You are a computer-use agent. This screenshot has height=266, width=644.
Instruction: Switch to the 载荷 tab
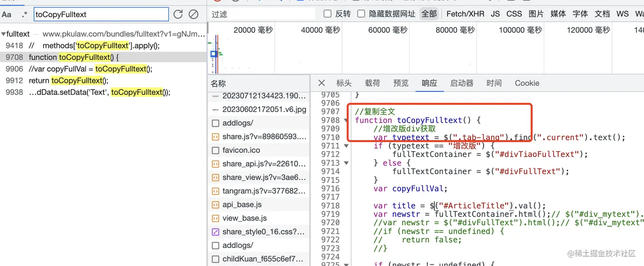372,83
